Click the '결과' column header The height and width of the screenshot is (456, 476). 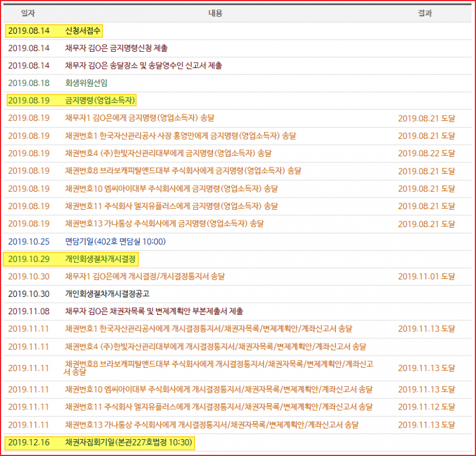(425, 13)
